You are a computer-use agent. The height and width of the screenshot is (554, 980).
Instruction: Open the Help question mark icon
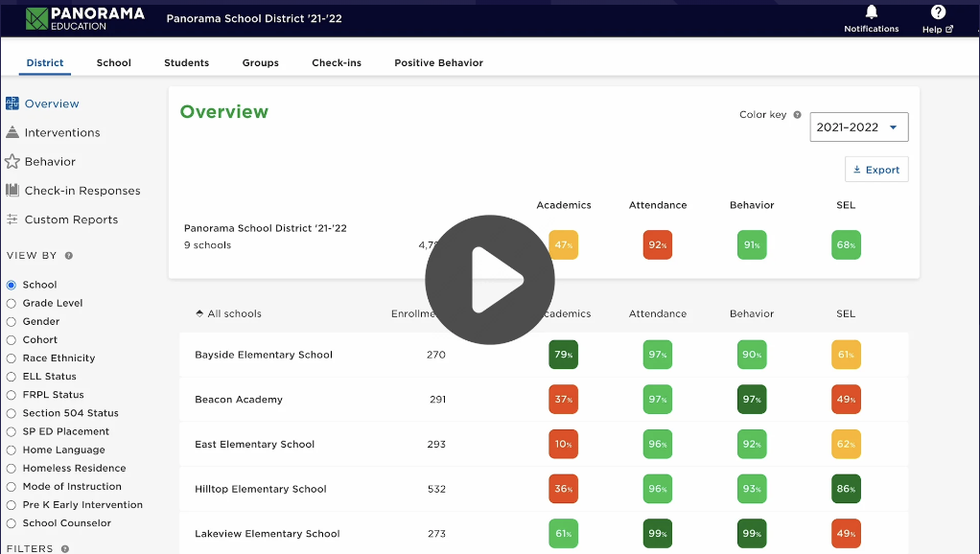coord(938,12)
